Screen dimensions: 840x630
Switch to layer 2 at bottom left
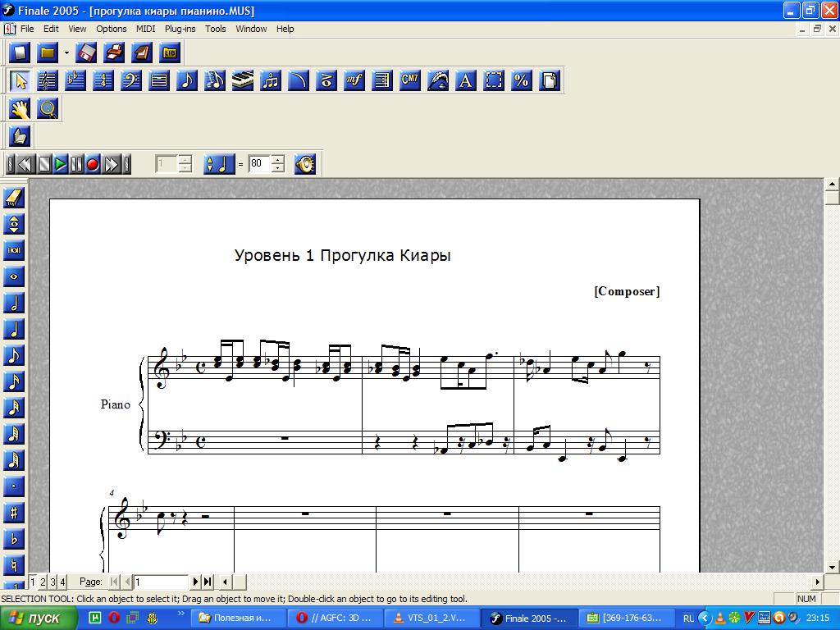[43, 582]
